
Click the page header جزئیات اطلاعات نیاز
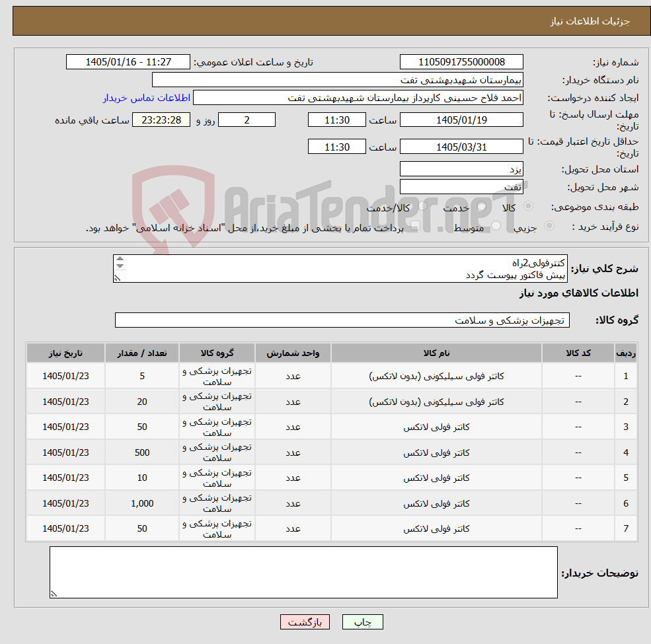click(590, 21)
